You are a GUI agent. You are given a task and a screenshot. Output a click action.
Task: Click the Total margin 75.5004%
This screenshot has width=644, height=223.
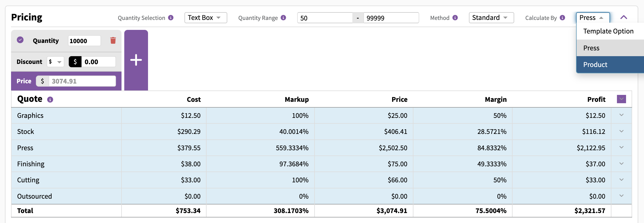tap(491, 211)
